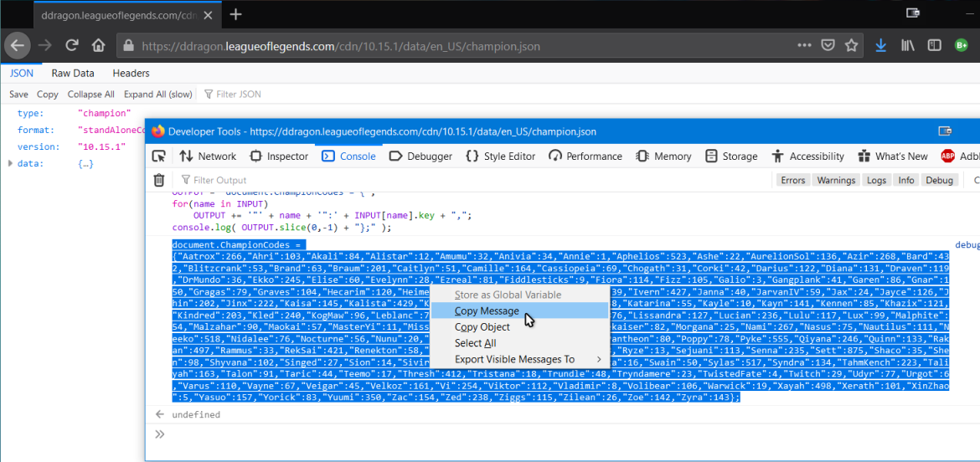Screen dimensions: 980x462
Task: Open the Downloads arrow icon
Action: click(x=880, y=45)
